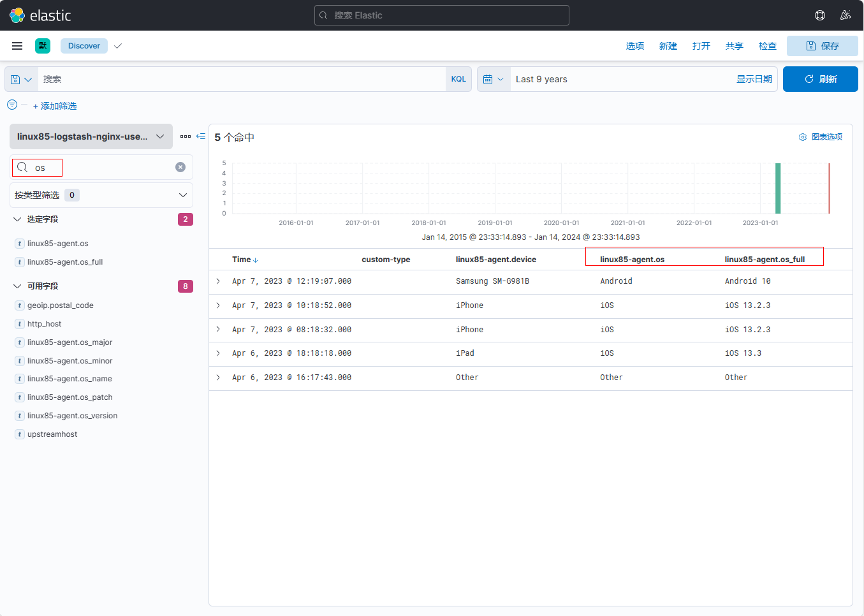Expand the Samsung SM-G981B document row
The image size is (864, 616).
tap(218, 281)
